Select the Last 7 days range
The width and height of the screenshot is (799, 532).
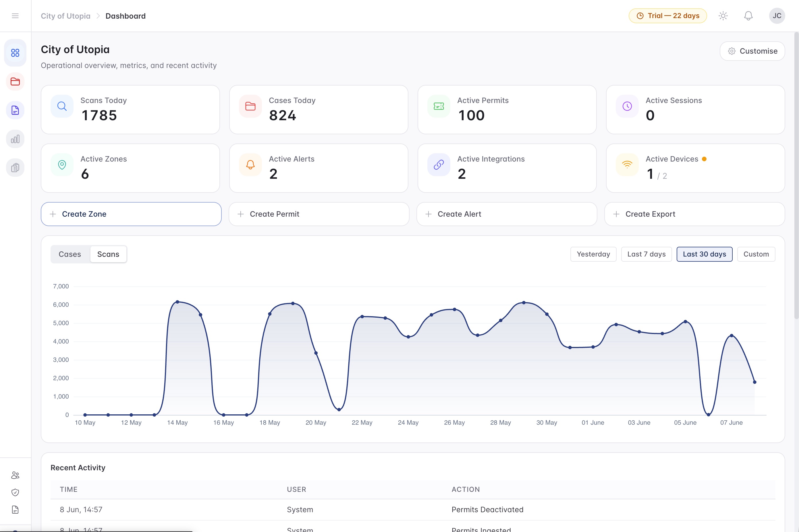pos(646,254)
